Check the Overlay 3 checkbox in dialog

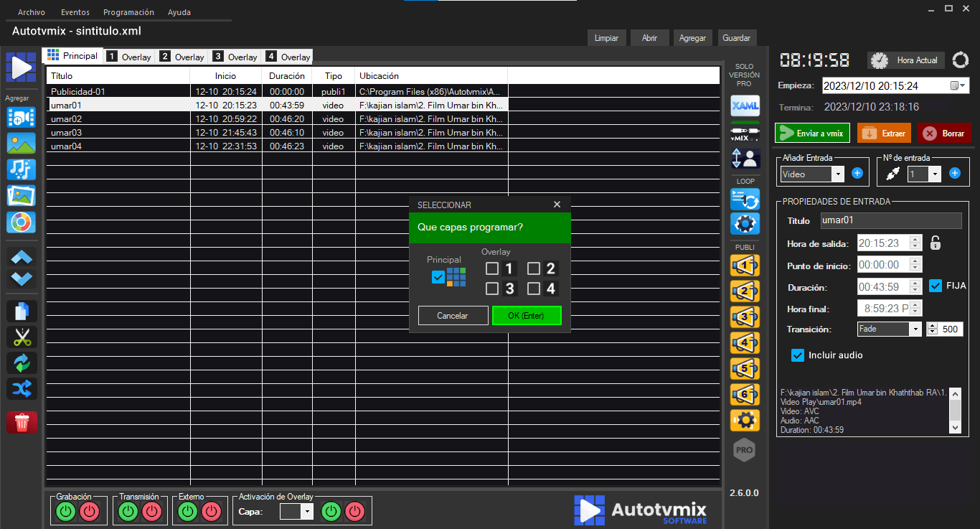(x=492, y=289)
